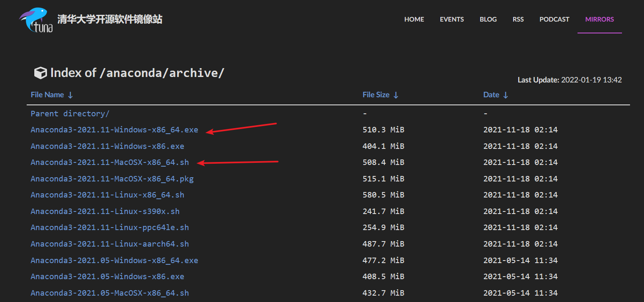Screen dimensions: 644x302
Task: Select the MIRRORS nav tab
Action: pos(600,19)
